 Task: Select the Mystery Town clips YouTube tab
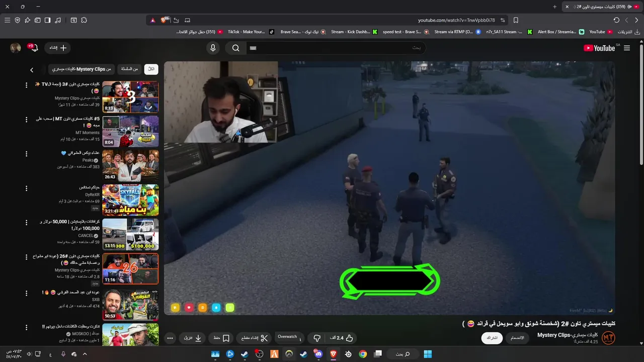602,7
